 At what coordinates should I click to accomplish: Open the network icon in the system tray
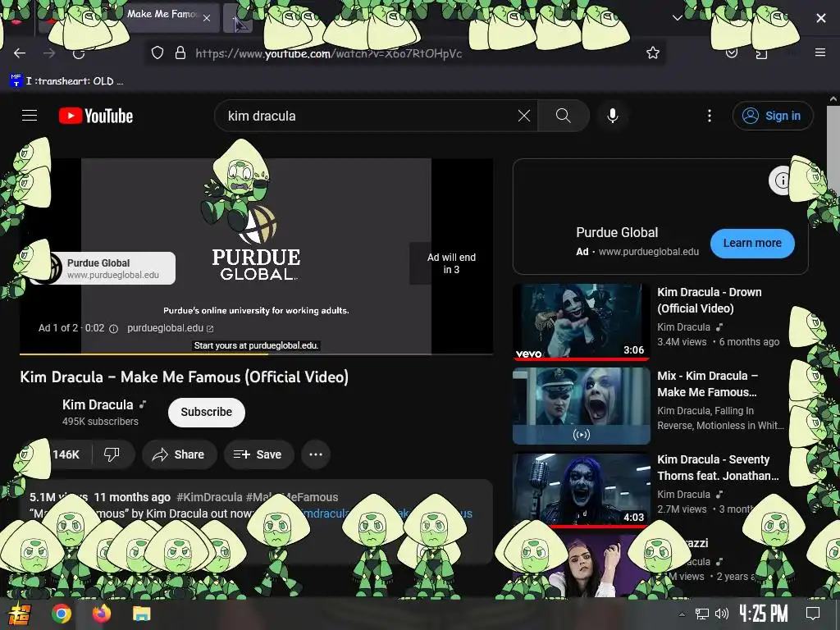pyautogui.click(x=702, y=614)
